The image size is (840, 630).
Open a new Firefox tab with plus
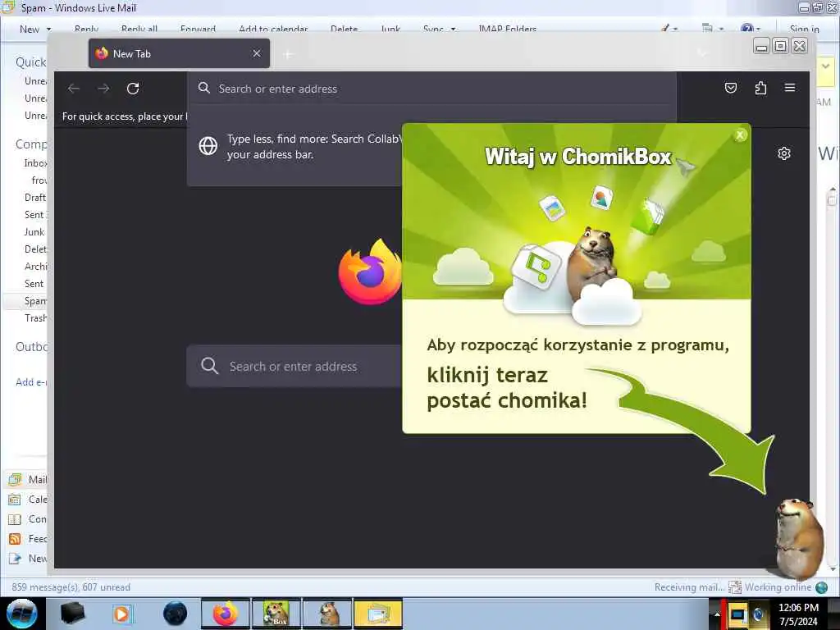click(x=288, y=54)
